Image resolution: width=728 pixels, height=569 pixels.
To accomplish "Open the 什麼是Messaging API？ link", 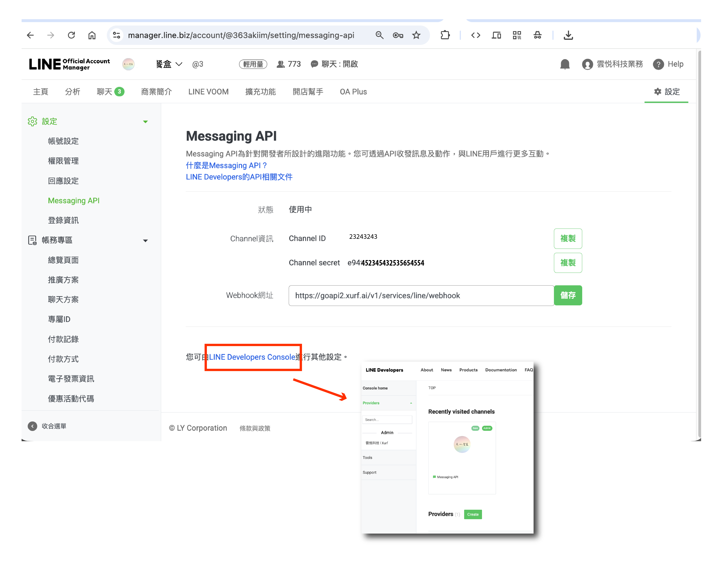I will [226, 165].
